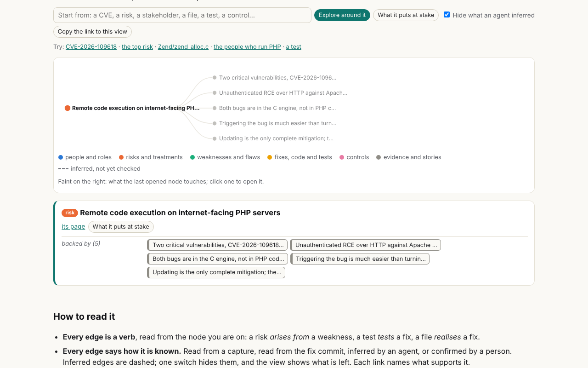Click "What it puts at stake" beside Explore around it

(x=406, y=15)
